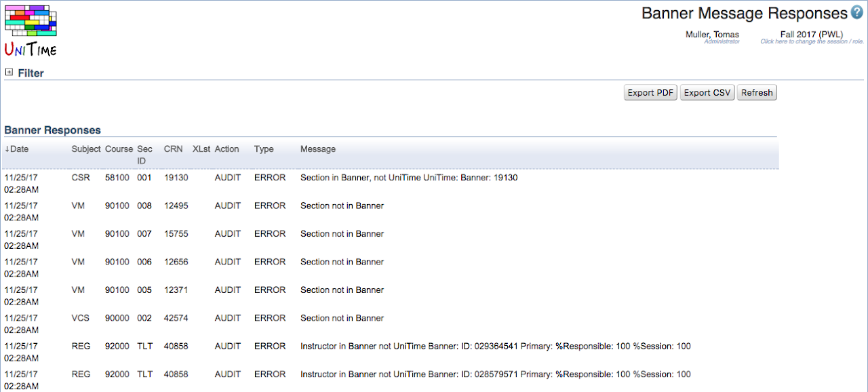Screen dimensions: 868x392
Task: Click the Export CSV button
Action: coord(707,93)
